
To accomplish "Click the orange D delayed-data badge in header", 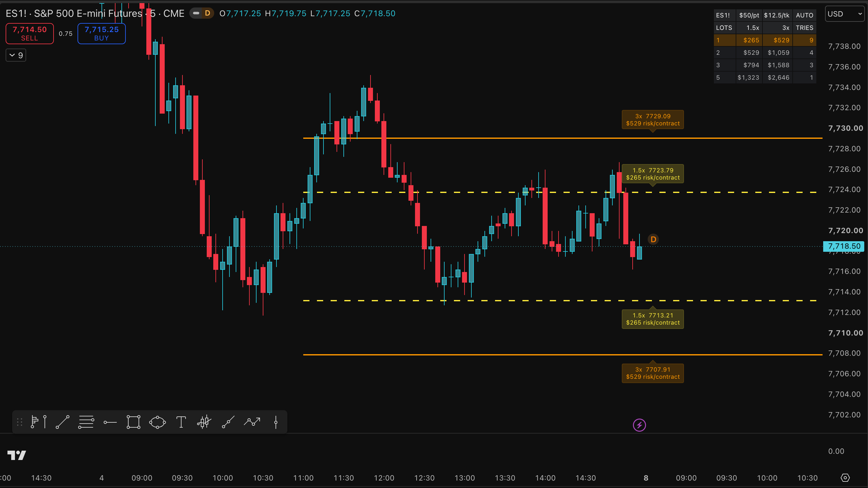I will pos(207,13).
